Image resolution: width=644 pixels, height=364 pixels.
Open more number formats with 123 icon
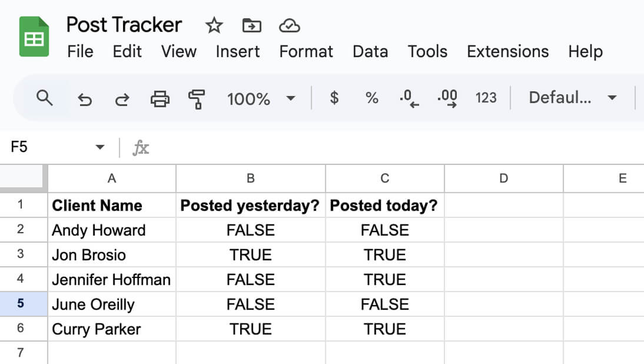click(x=486, y=98)
